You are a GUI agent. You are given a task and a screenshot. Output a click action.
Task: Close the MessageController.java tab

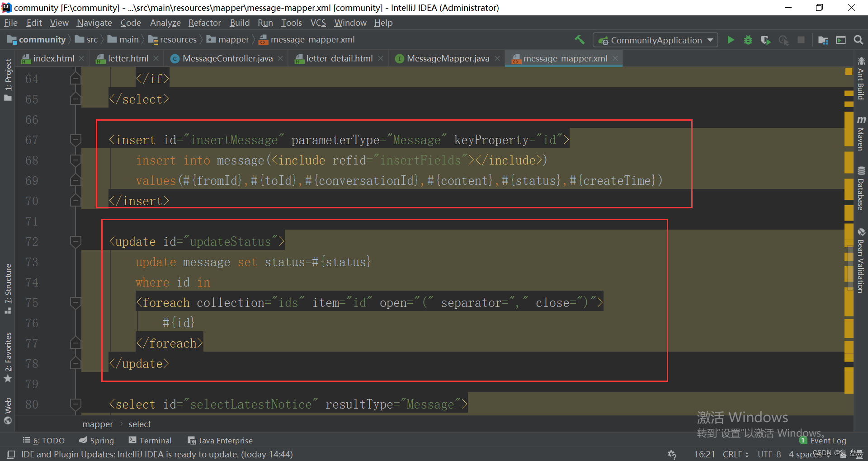(280, 58)
